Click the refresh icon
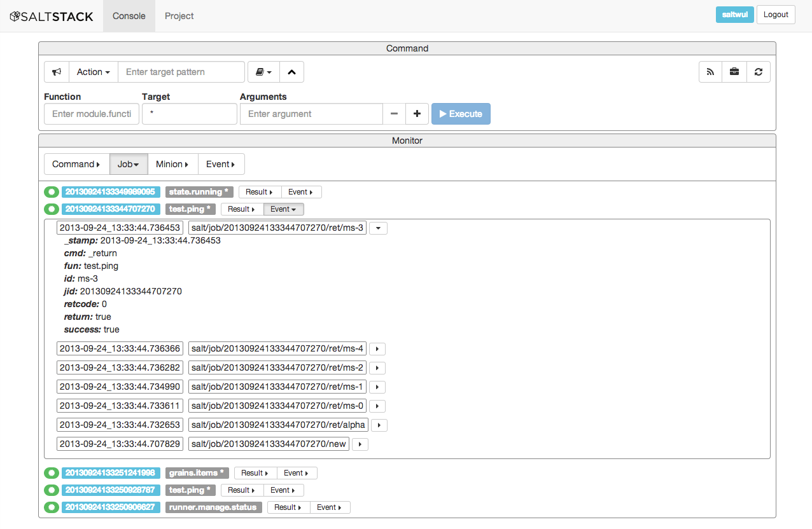 coord(759,71)
